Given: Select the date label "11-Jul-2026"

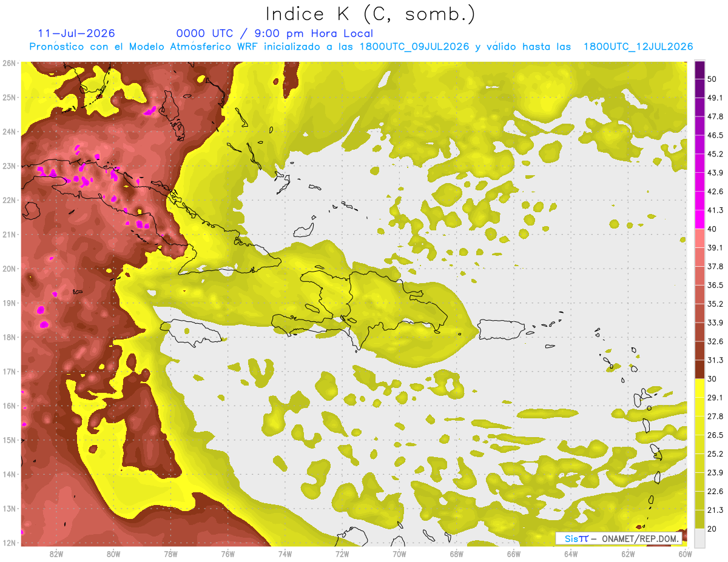Looking at the screenshot, I should click(76, 33).
